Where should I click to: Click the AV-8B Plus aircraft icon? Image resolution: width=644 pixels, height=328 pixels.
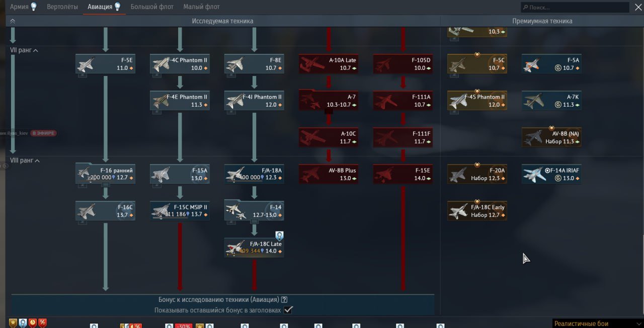[x=309, y=174]
